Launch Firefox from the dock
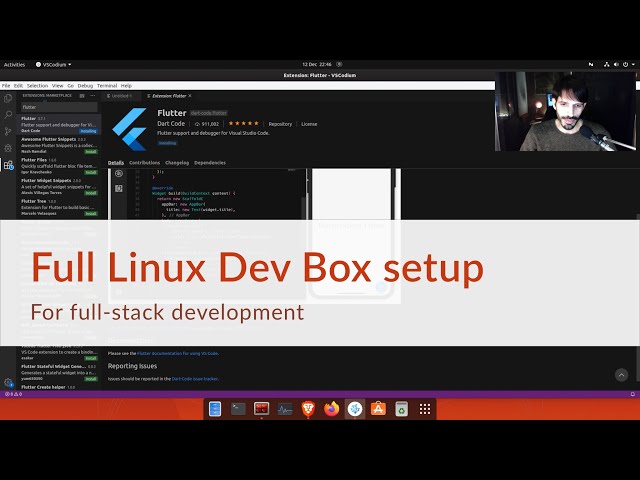640x480 pixels. pos(331,409)
